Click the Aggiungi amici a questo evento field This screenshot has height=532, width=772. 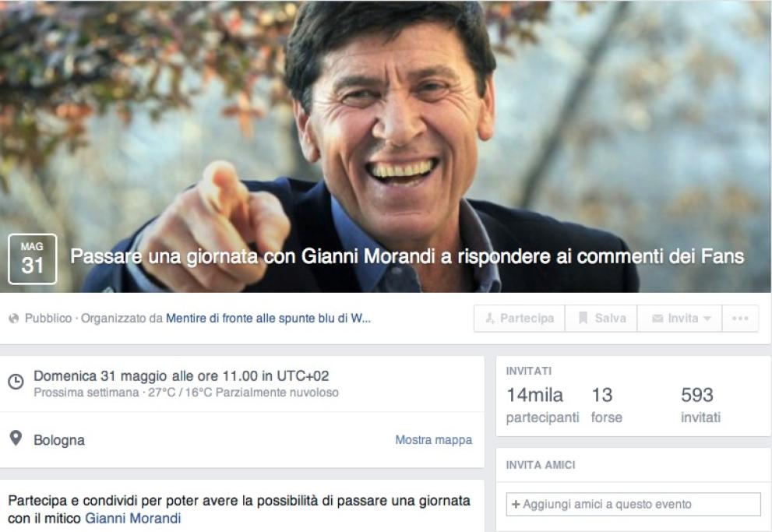(x=633, y=504)
